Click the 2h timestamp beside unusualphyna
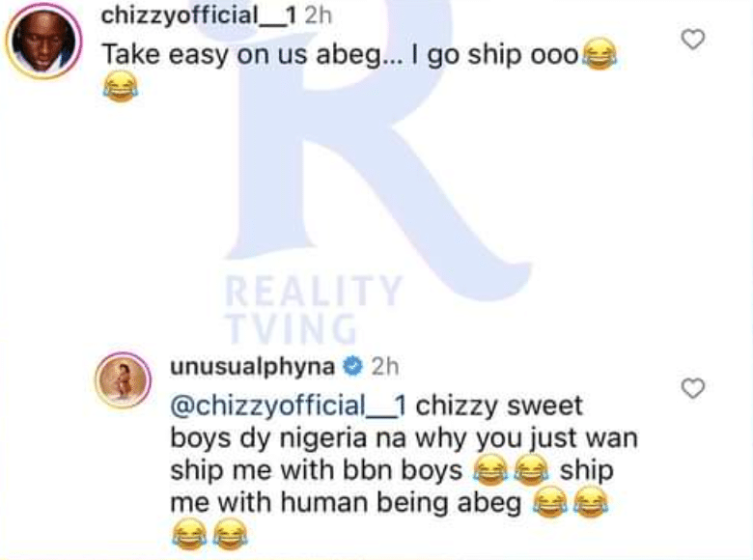This screenshot has width=753, height=560. 385,367
